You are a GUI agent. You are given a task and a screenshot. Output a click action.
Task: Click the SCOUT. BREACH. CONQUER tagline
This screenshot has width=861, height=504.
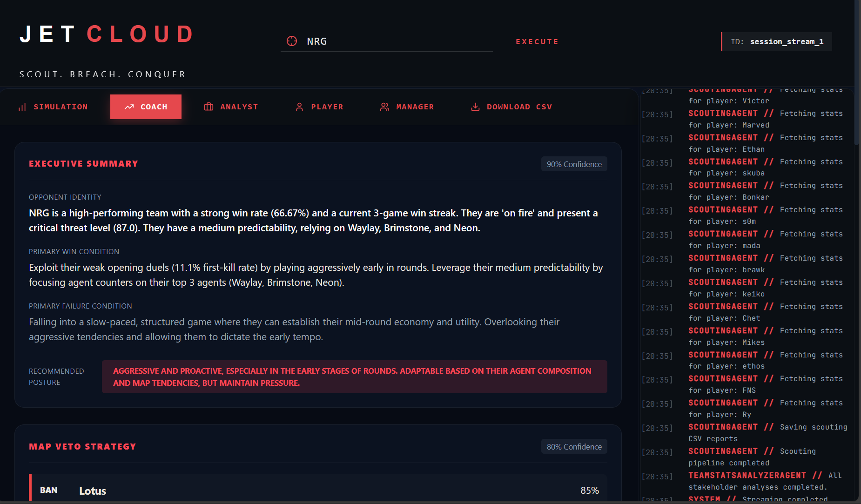[102, 74]
